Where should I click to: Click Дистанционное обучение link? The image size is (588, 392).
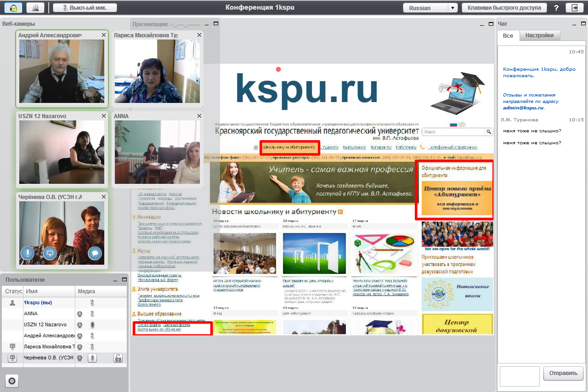159,330
